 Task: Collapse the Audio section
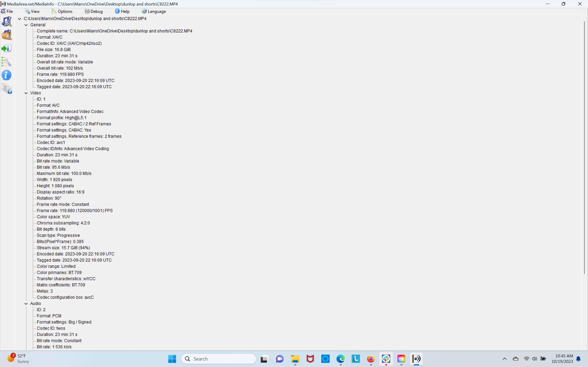click(26, 304)
